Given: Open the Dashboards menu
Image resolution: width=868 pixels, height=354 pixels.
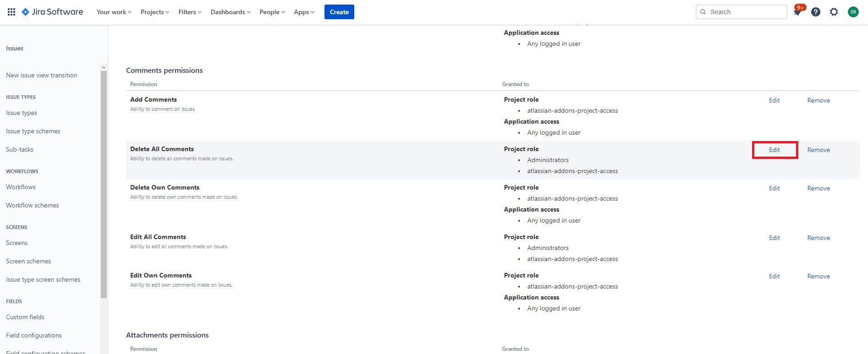Looking at the screenshot, I should coord(230,12).
